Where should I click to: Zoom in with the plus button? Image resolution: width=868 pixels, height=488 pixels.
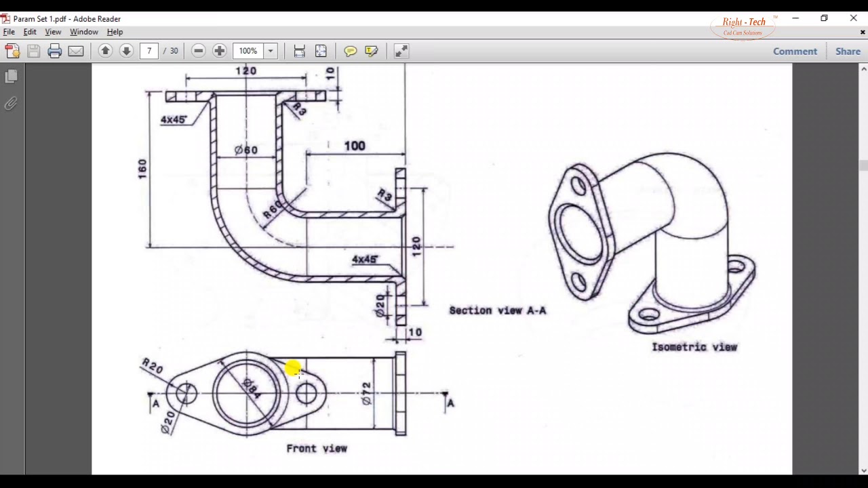click(219, 51)
